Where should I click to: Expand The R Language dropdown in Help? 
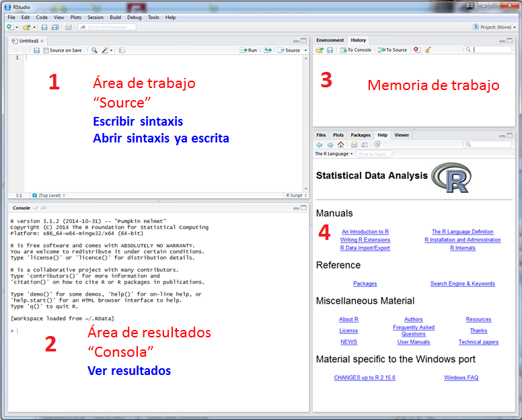[x=334, y=154]
